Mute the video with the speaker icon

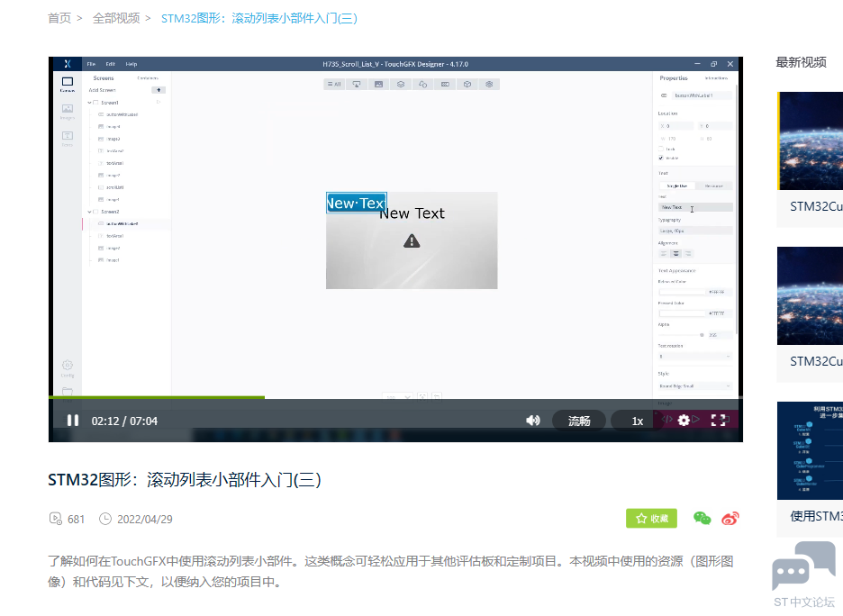click(533, 421)
